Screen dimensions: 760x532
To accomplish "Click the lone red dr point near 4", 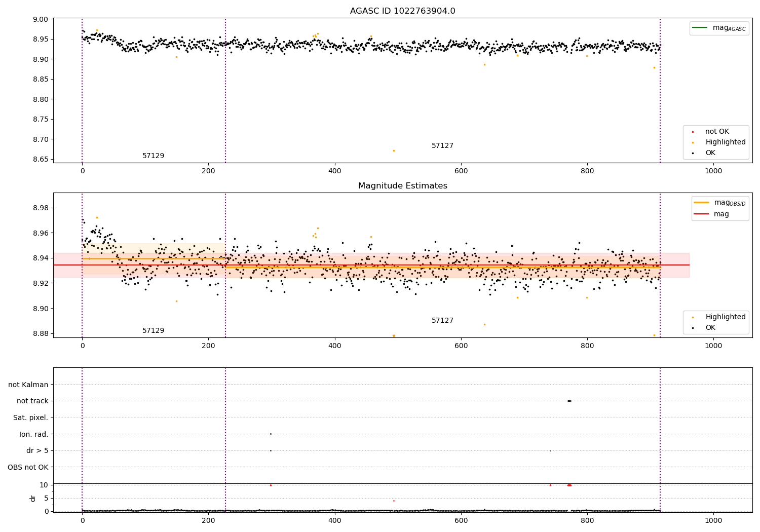I will 394,501.
